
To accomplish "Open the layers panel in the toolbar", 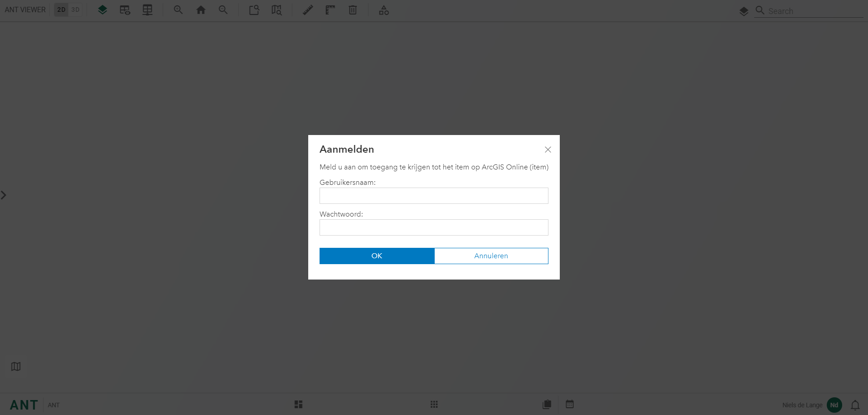I will 102,10.
